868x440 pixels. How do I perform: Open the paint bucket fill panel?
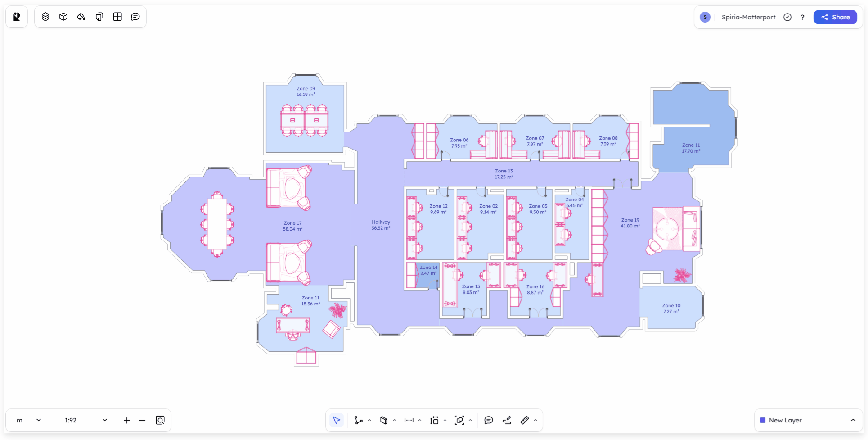click(81, 17)
